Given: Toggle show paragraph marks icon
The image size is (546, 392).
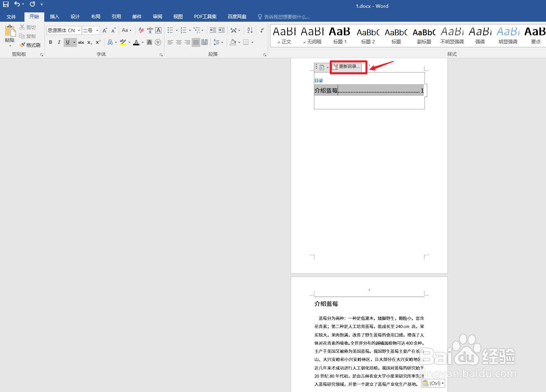Looking at the screenshot, I should tap(262, 30).
